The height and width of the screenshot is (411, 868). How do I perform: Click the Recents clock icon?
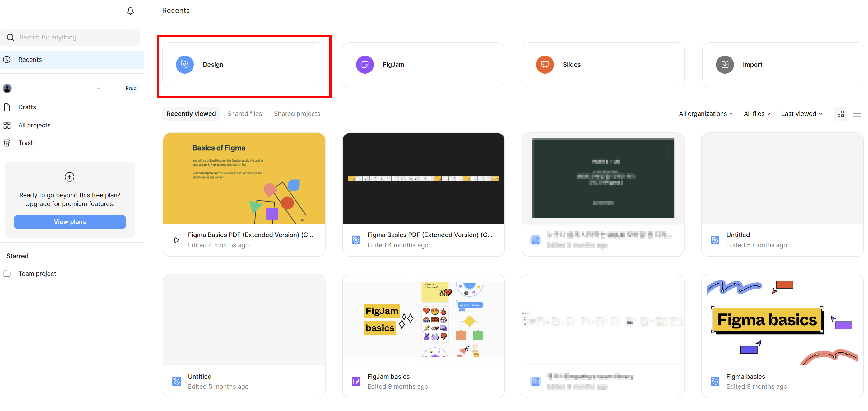click(7, 60)
